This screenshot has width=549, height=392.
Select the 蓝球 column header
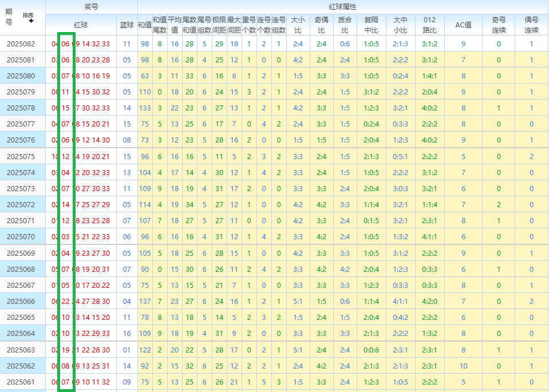pos(127,25)
